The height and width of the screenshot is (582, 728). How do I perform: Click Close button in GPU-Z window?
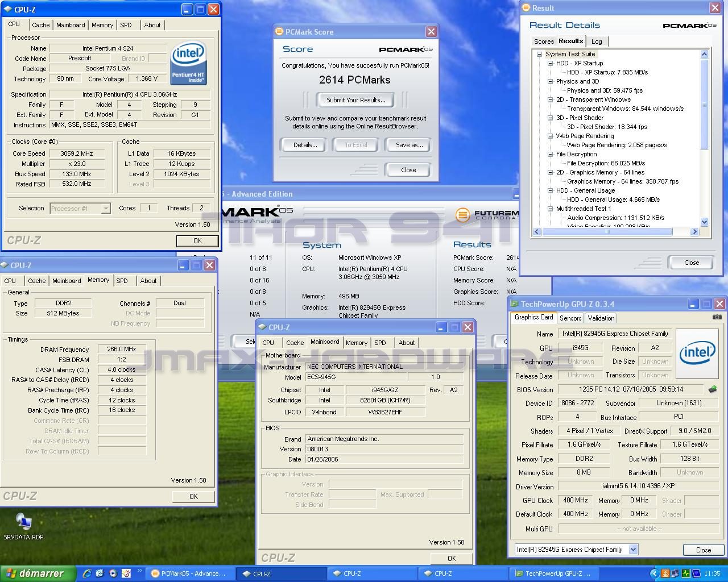[704, 550]
